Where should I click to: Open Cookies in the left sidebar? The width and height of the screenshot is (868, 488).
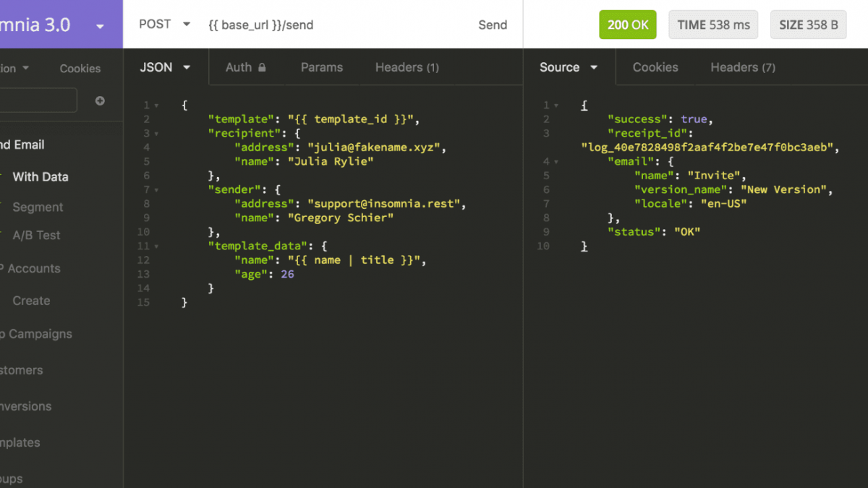pyautogui.click(x=80, y=69)
